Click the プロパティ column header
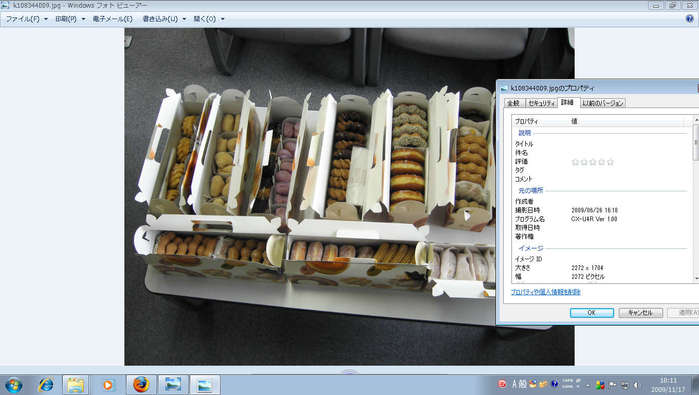 point(541,121)
